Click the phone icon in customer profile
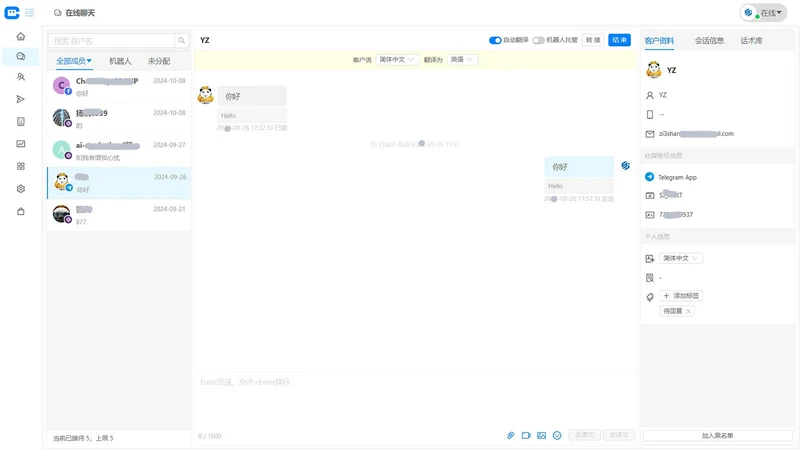800x450 pixels. coord(650,114)
